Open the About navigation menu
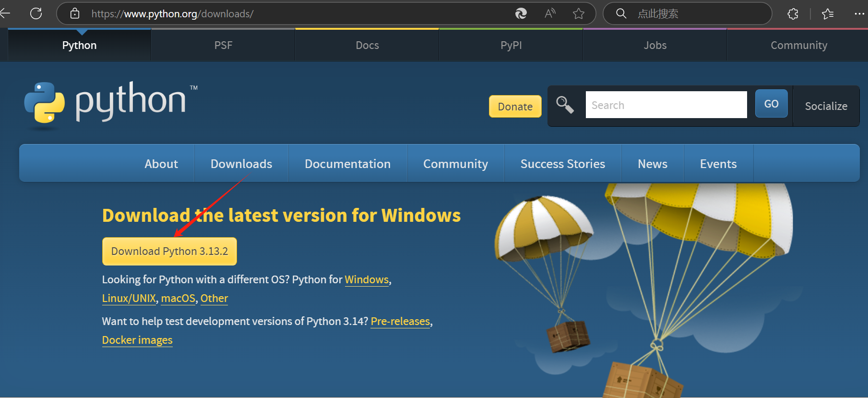Screen dimensions: 868x398 [x=161, y=164]
